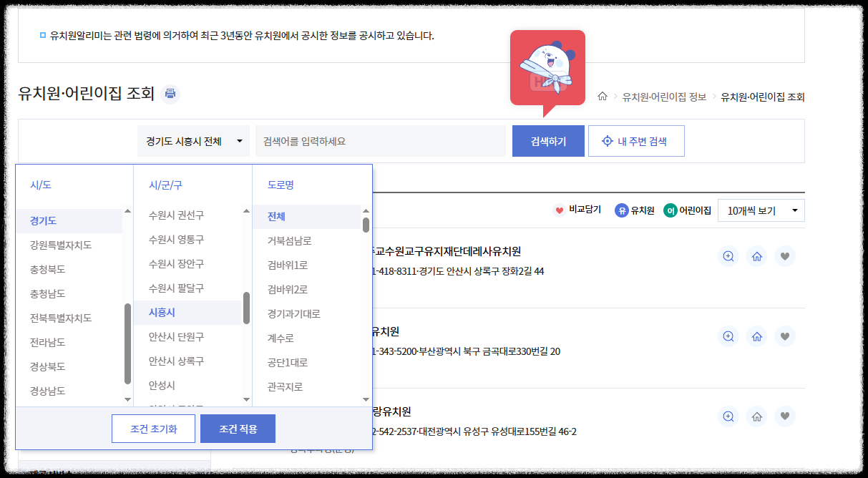The height and width of the screenshot is (478, 868).
Task: Click the keyword search input field
Action: click(379, 140)
